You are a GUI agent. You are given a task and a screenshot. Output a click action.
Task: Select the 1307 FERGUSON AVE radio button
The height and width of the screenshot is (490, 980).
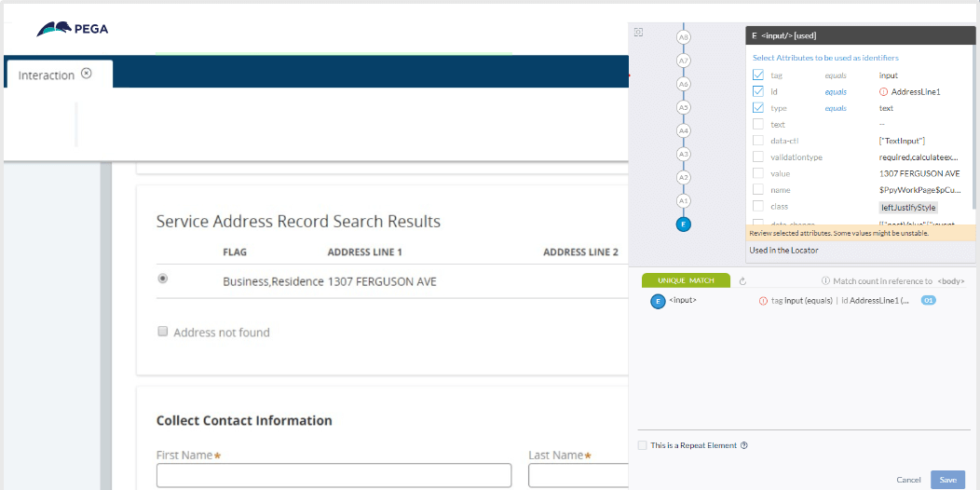click(x=162, y=279)
